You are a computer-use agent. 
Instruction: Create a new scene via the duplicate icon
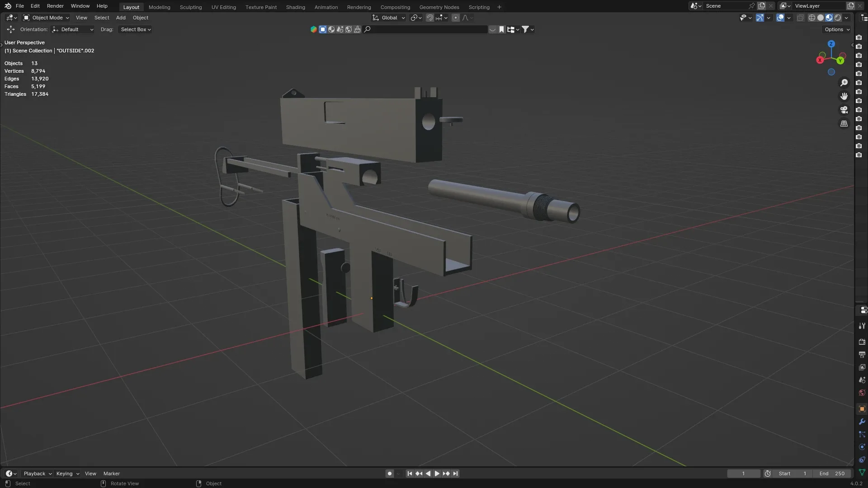coord(762,6)
